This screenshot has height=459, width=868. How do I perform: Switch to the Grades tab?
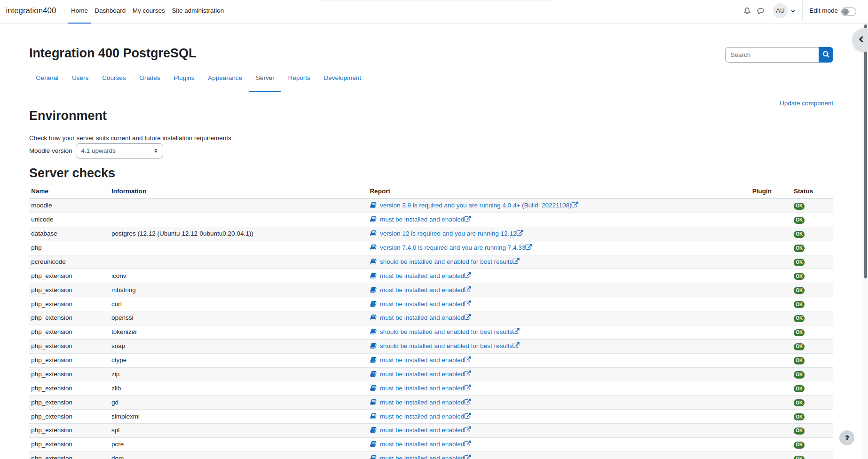pyautogui.click(x=150, y=78)
